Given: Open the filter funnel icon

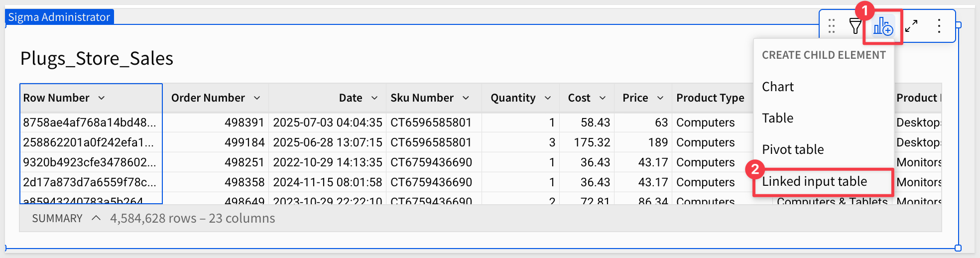Looking at the screenshot, I should tap(855, 26).
